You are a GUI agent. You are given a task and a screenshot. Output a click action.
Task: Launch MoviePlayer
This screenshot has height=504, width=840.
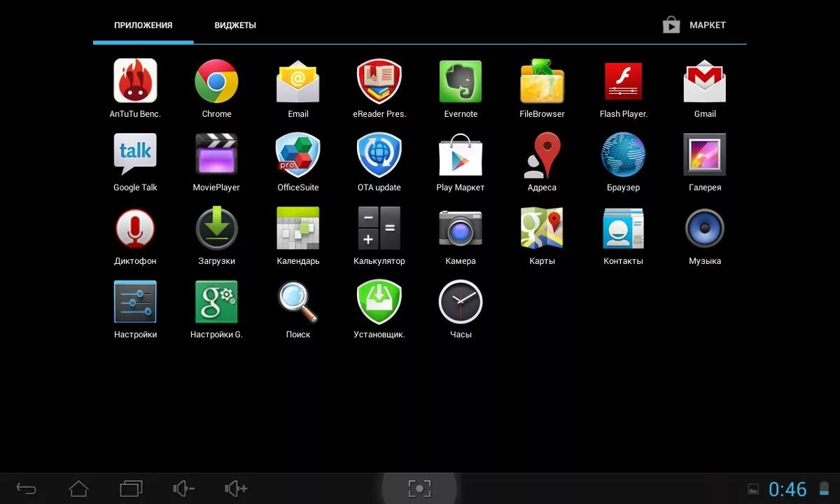click(216, 155)
